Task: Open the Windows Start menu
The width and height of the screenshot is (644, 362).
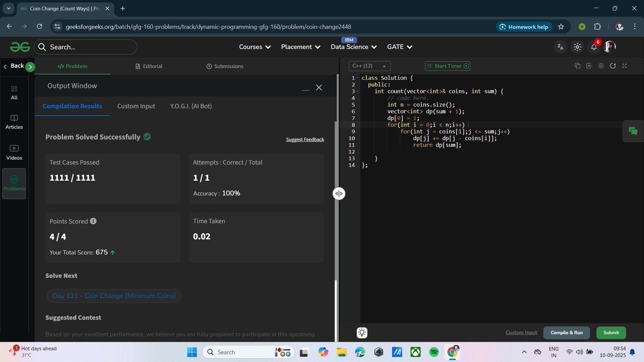Action: click(192, 352)
